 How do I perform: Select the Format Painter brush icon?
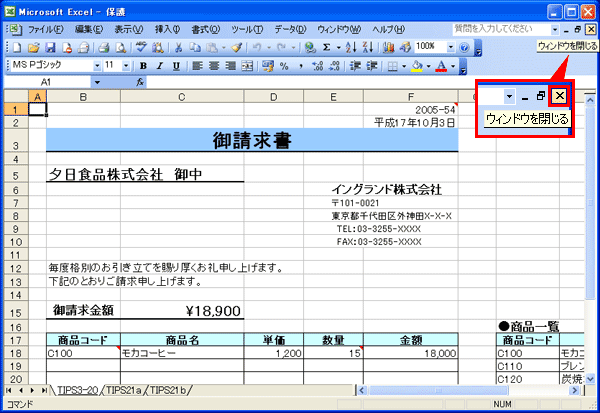tap(237, 47)
